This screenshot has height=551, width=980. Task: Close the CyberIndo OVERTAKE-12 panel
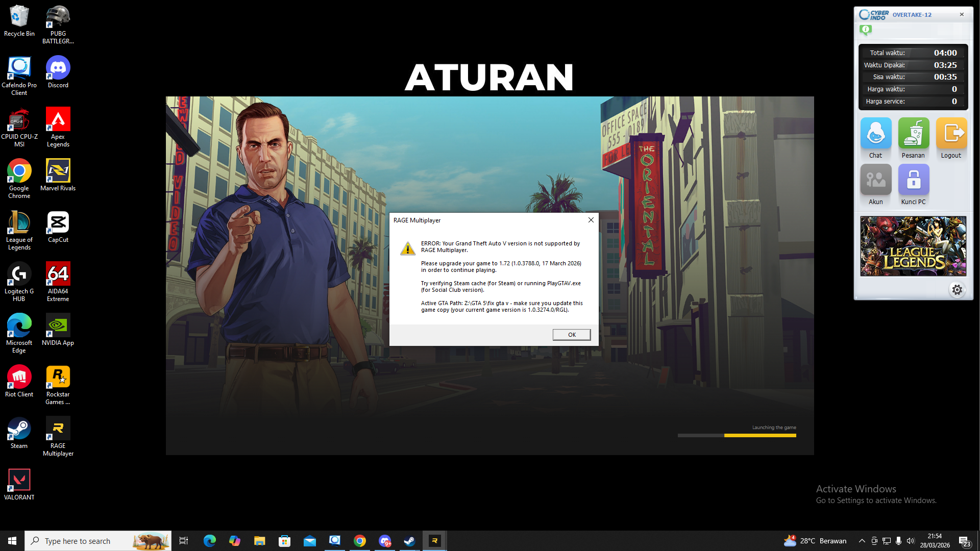click(962, 14)
